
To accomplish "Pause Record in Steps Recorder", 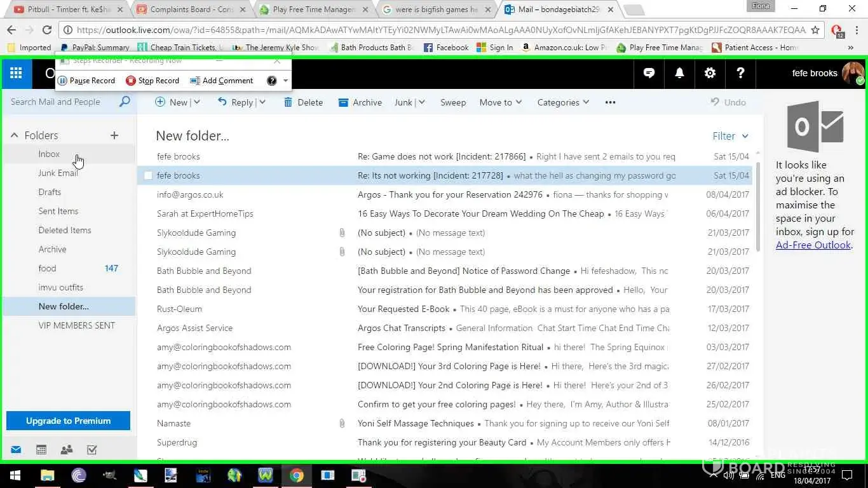I will [x=86, y=81].
